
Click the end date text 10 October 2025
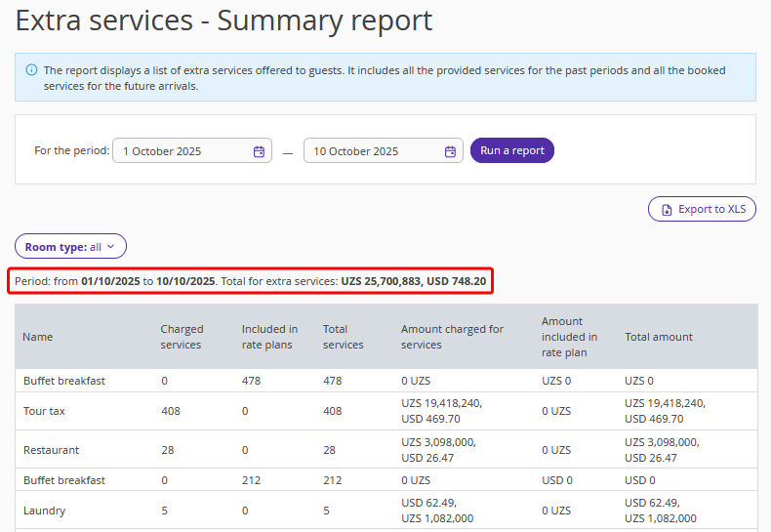click(356, 151)
